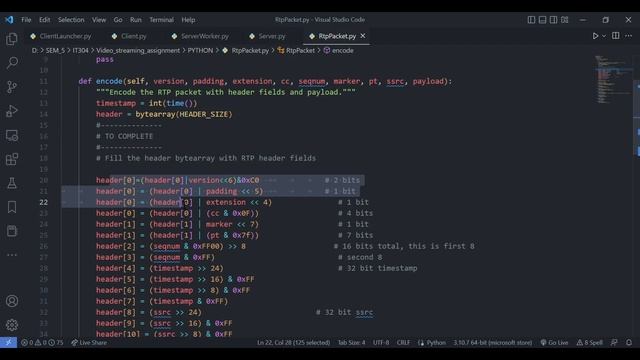Open Remote Explorer view
The height and width of the screenshot is (360, 640).
point(12,135)
